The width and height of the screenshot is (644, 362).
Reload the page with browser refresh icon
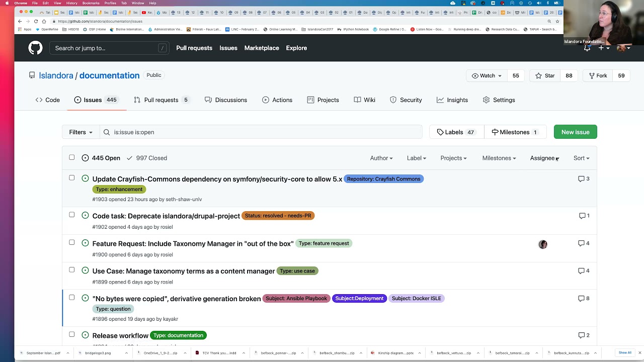click(36, 21)
